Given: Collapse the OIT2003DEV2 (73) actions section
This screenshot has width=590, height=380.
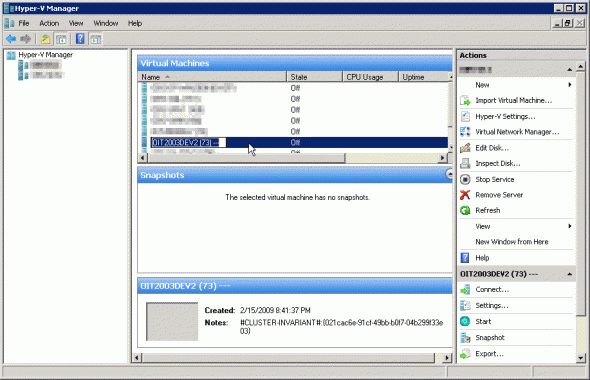Looking at the screenshot, I should pos(570,274).
